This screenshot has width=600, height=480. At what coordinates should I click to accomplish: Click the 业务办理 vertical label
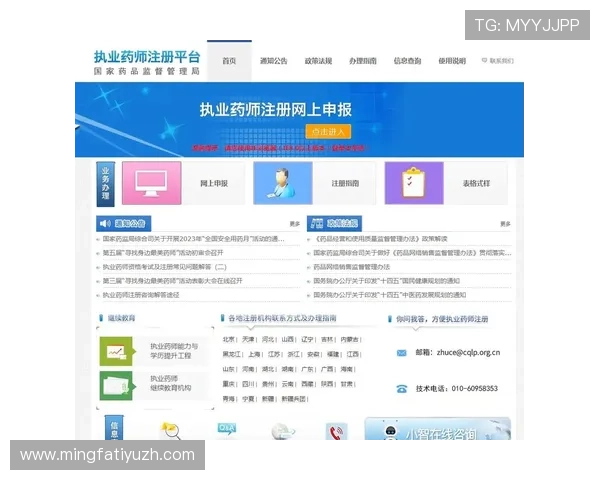pos(106,184)
